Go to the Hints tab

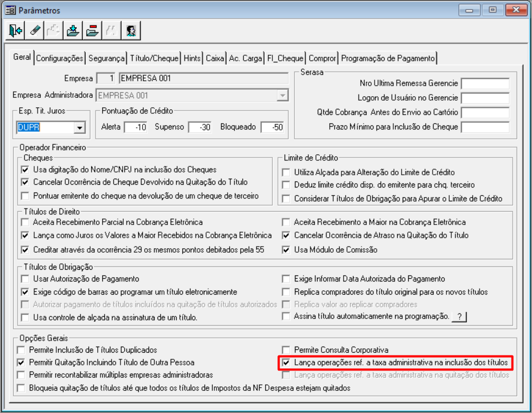point(192,59)
